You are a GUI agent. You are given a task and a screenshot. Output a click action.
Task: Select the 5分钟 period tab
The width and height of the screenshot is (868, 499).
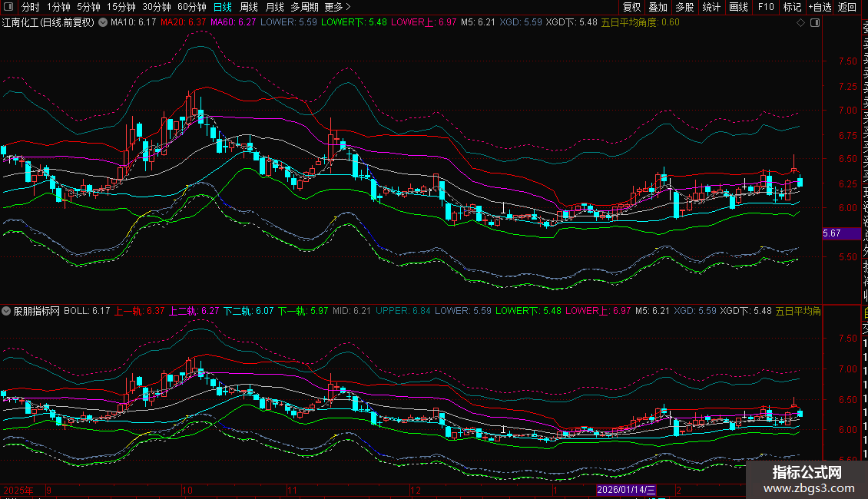click(88, 7)
